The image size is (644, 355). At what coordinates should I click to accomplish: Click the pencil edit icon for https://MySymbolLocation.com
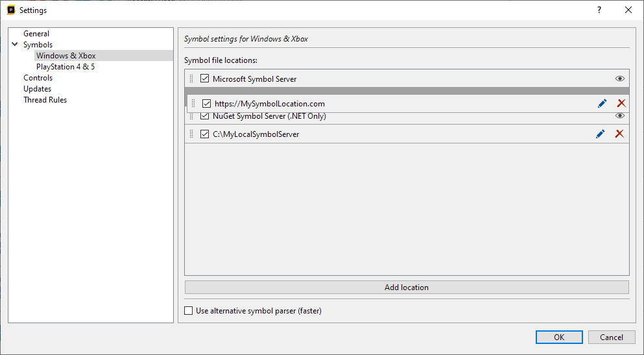click(602, 104)
